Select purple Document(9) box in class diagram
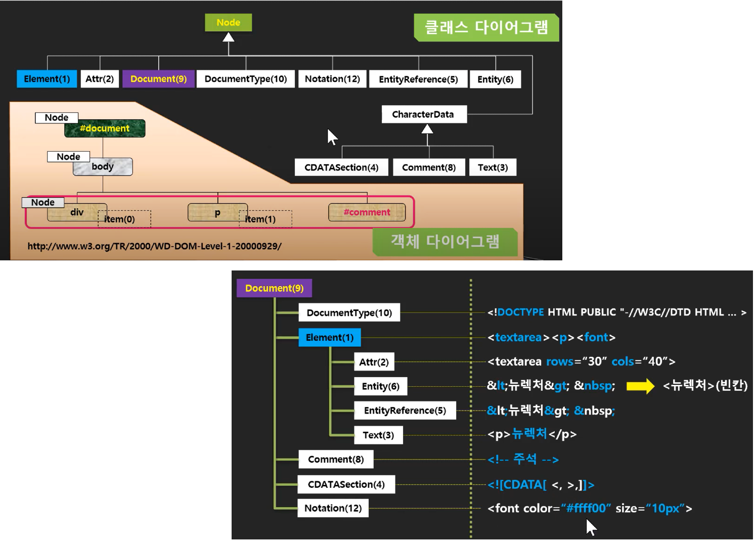This screenshot has width=756, height=546. [x=159, y=79]
